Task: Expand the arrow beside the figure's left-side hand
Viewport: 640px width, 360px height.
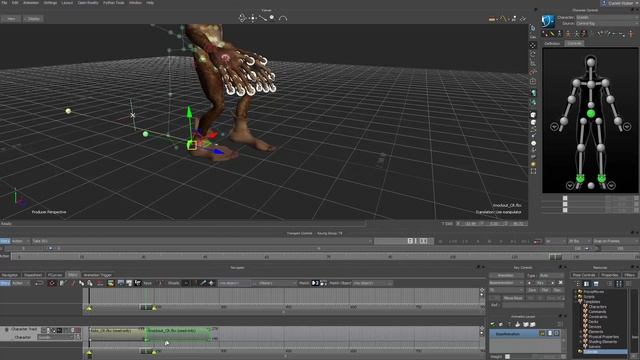Action: click(554, 127)
